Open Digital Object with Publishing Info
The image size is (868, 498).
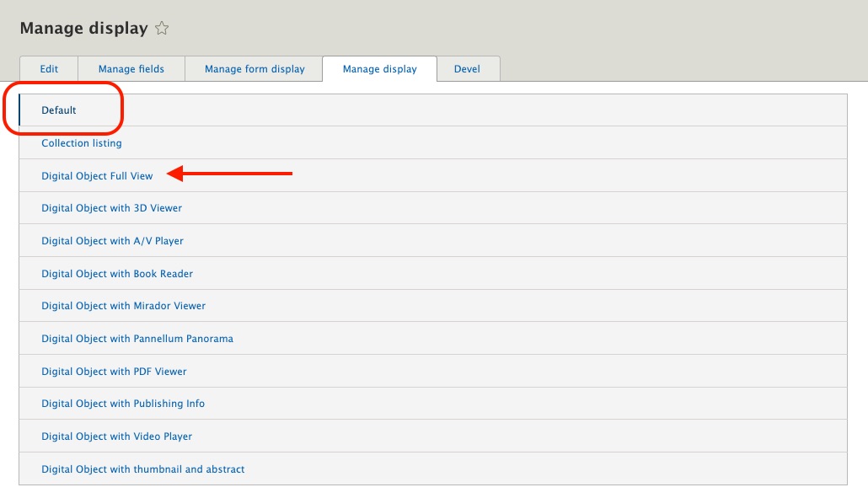123,404
